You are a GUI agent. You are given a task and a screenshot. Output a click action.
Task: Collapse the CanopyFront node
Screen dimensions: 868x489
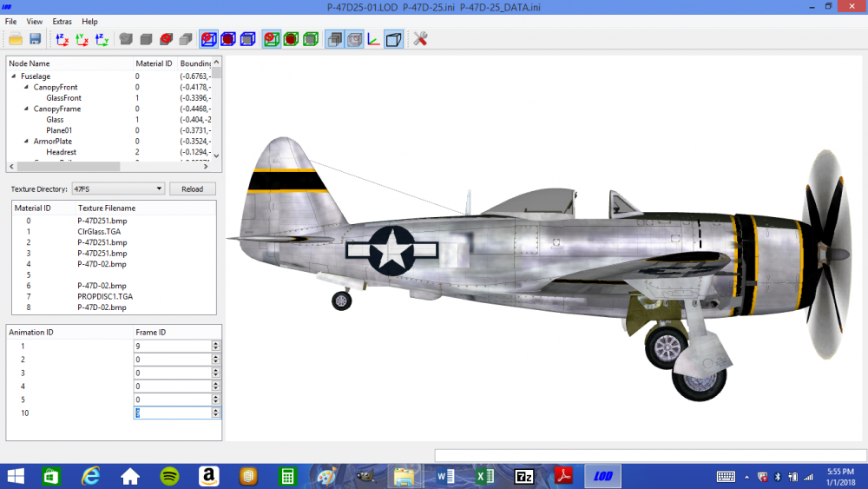26,87
